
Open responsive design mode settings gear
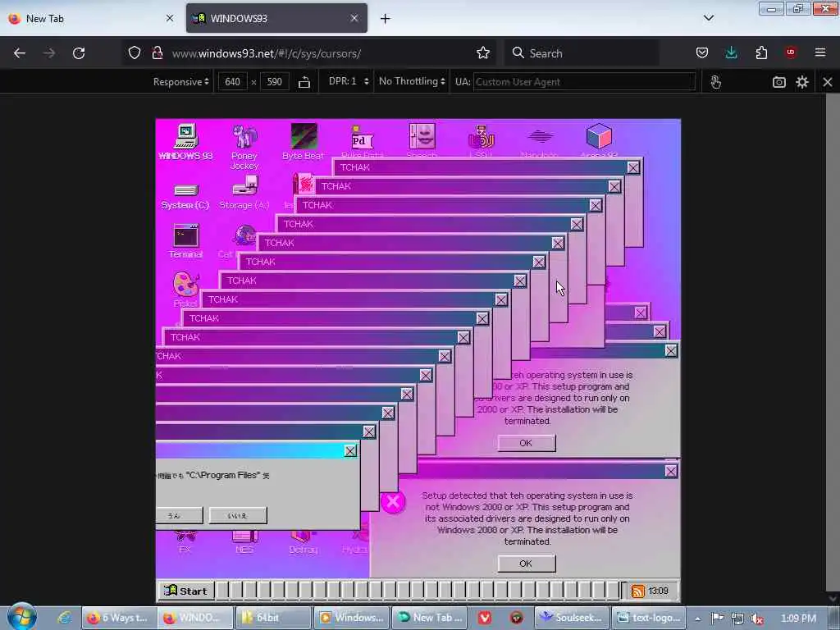(802, 82)
